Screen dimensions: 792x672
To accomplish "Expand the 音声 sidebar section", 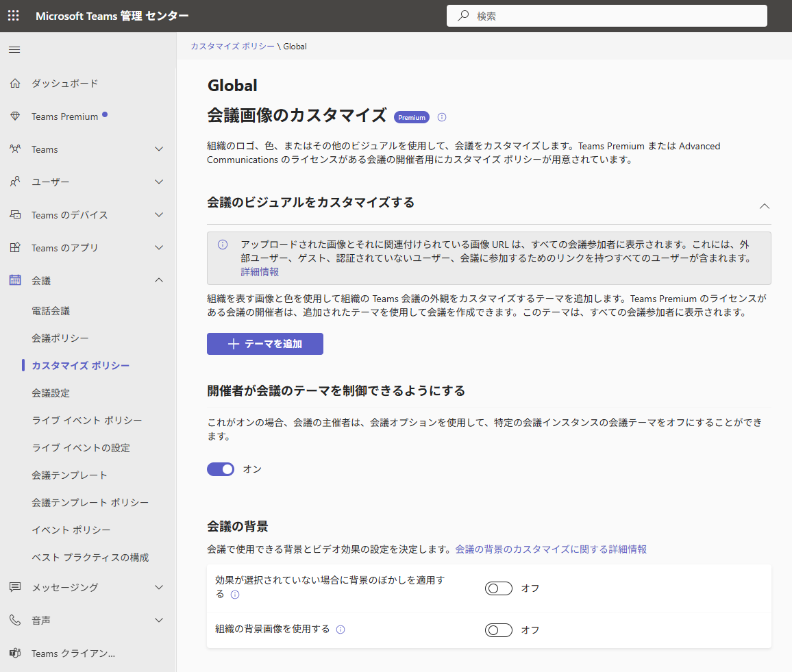I will (x=159, y=620).
